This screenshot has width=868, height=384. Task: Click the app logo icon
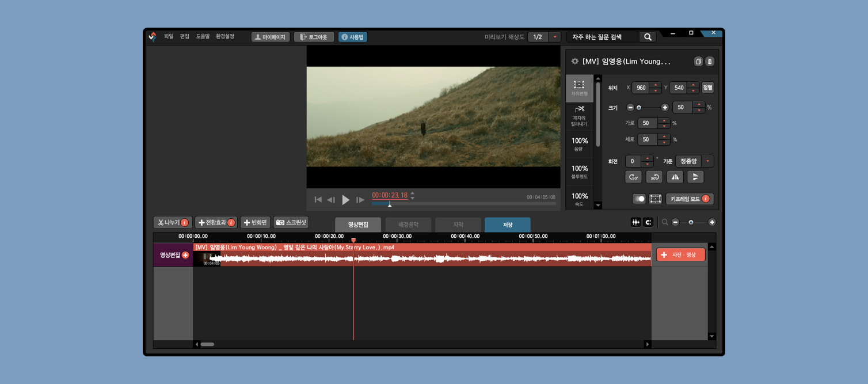coord(153,37)
